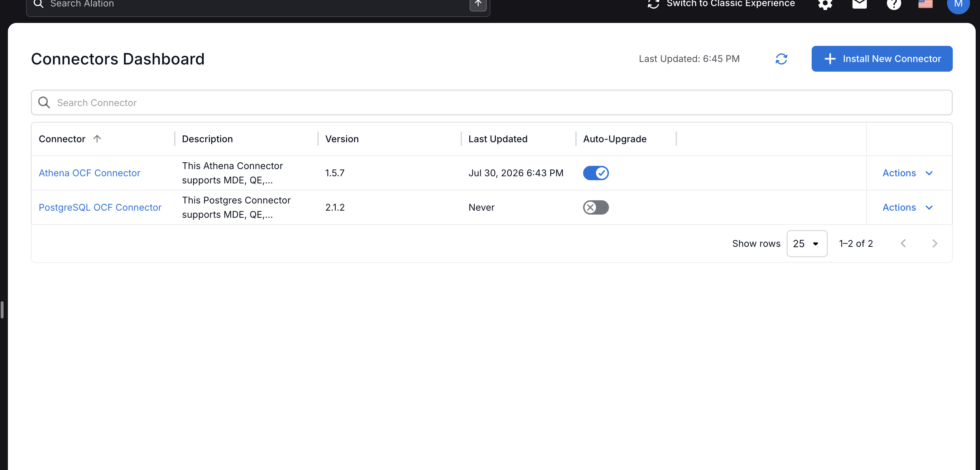The image size is (980, 470).
Task: Click version 2.1.2 cell
Action: [335, 207]
